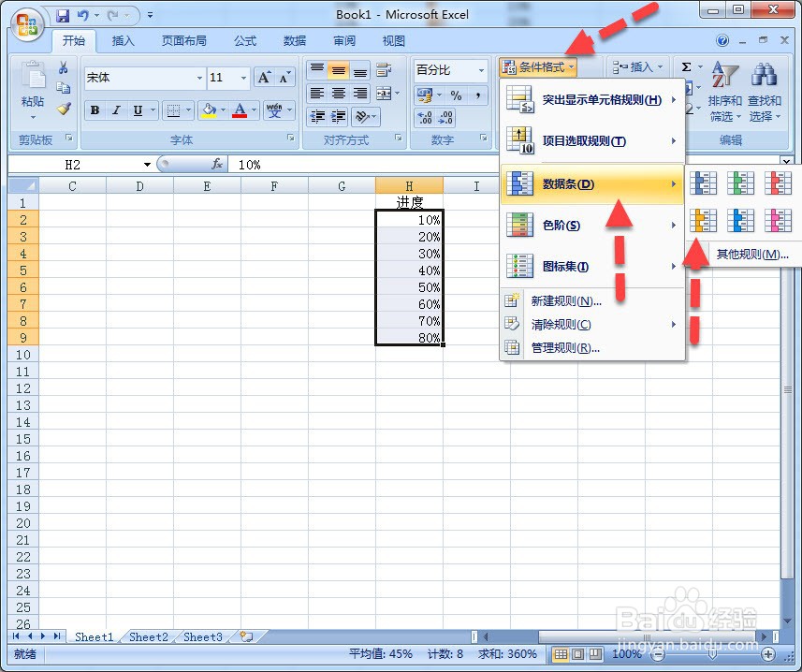Image resolution: width=802 pixels, height=672 pixels.
Task: Right-align the cell text
Action: click(360, 93)
